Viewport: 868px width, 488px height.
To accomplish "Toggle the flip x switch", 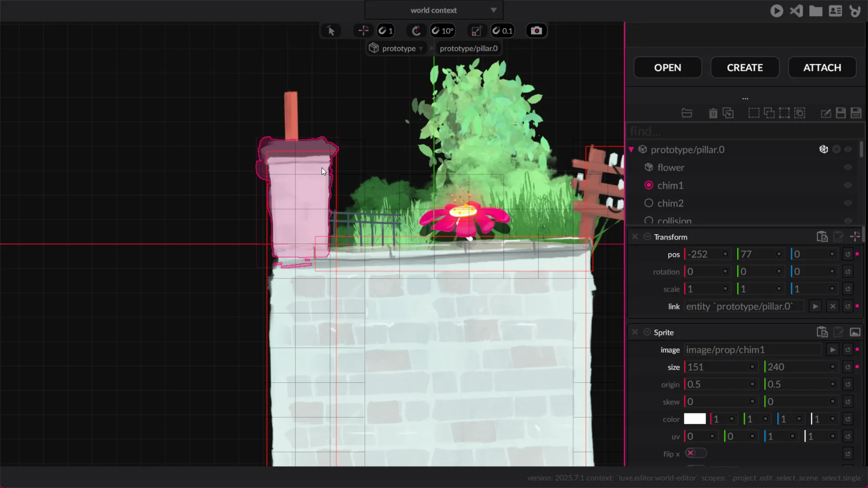I will click(x=696, y=453).
